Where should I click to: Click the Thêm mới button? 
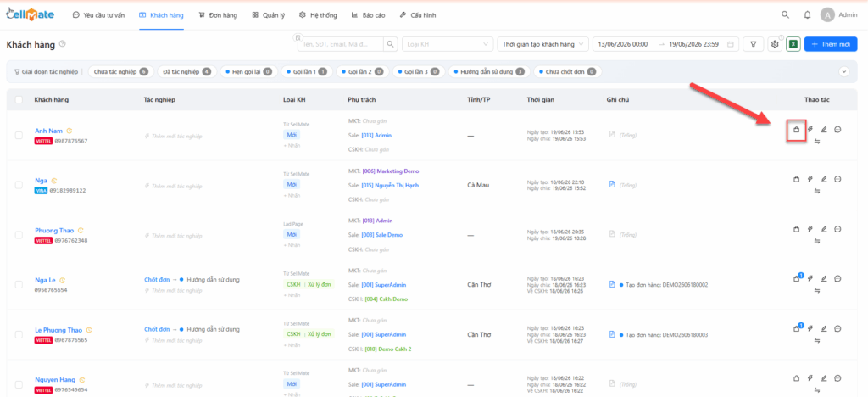click(831, 44)
